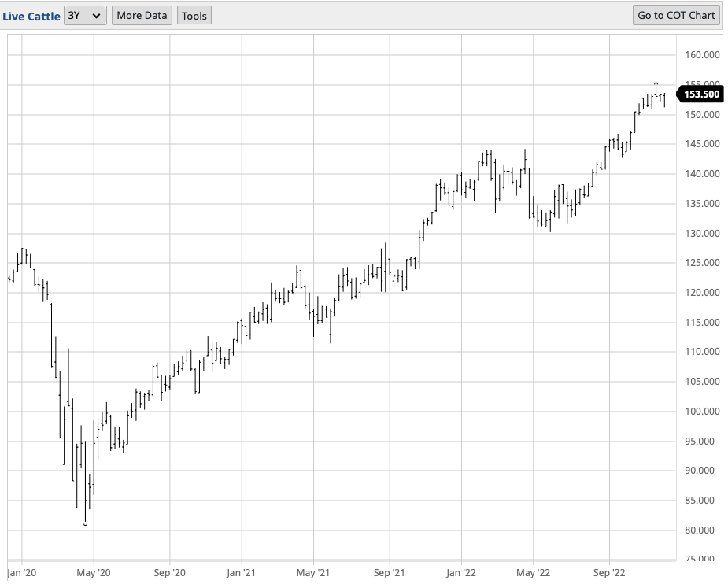Click the 105.000 price axis label
Viewport: 728px width, 584px height.
(x=702, y=381)
